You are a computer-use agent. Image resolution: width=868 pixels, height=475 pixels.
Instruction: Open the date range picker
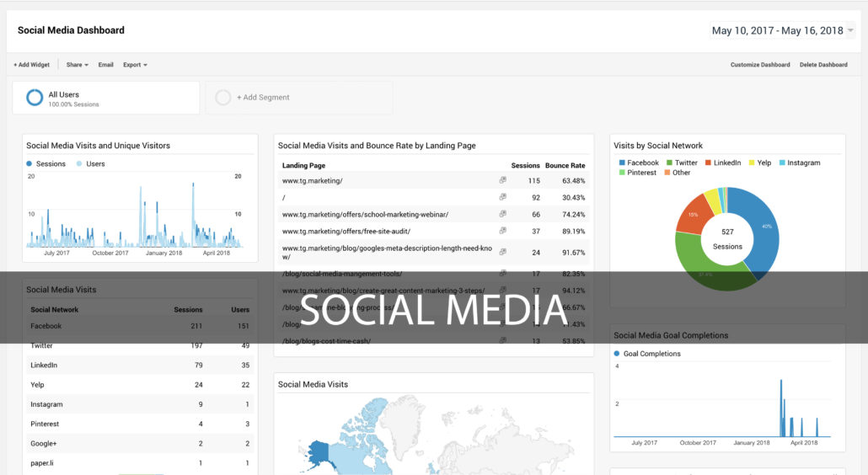click(x=783, y=30)
